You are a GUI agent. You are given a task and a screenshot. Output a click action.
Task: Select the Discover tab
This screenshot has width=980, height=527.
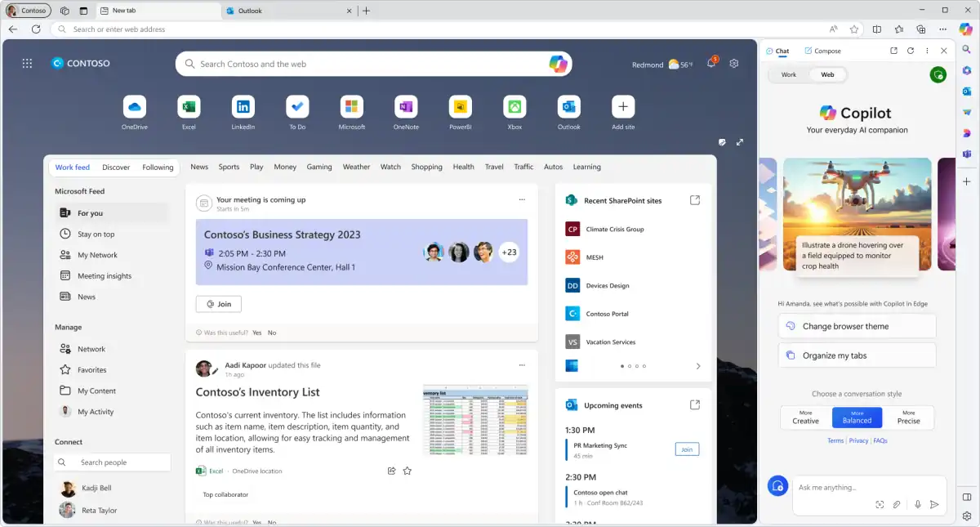click(116, 167)
